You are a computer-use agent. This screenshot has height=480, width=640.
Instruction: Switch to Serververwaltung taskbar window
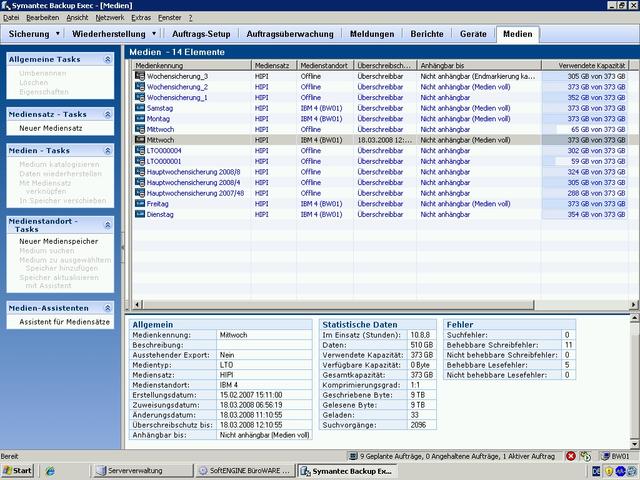[142, 471]
